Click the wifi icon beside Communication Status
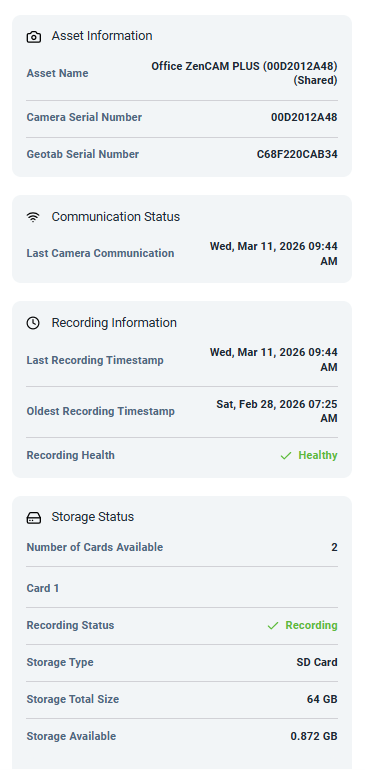The height and width of the screenshot is (770, 365). pyautogui.click(x=33, y=217)
